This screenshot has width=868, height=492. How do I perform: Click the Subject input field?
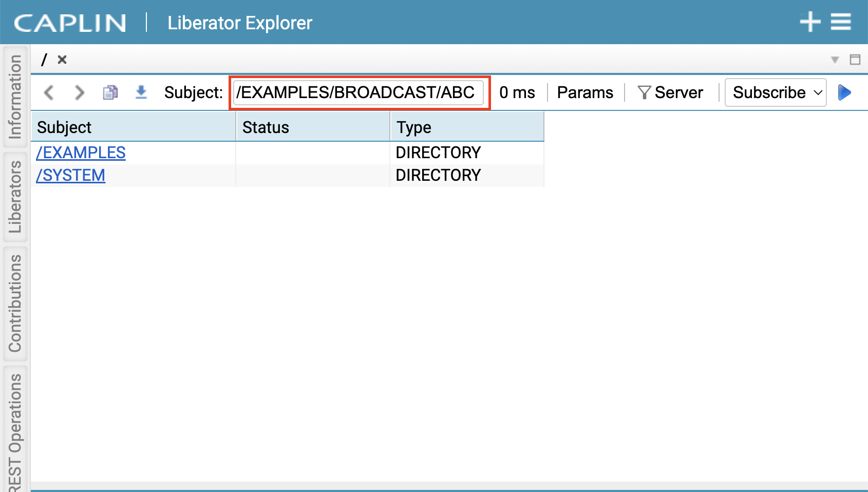(x=358, y=92)
